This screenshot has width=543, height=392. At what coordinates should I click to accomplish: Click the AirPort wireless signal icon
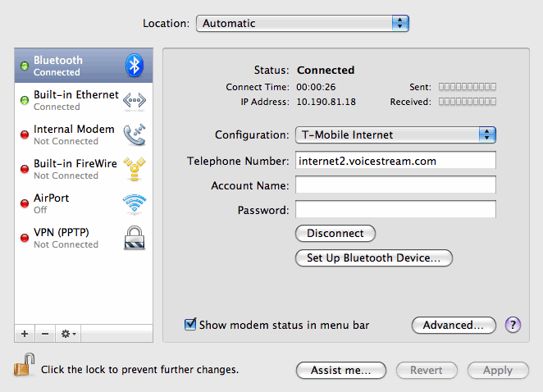134,203
